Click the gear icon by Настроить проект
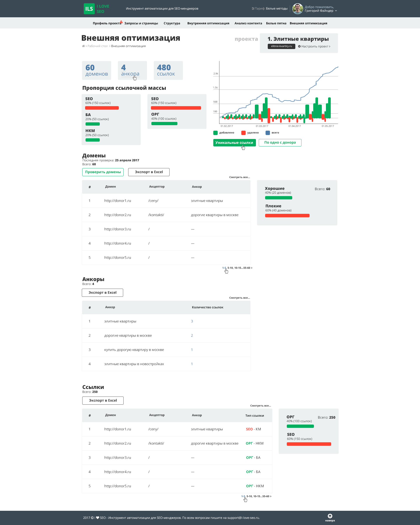 click(299, 46)
